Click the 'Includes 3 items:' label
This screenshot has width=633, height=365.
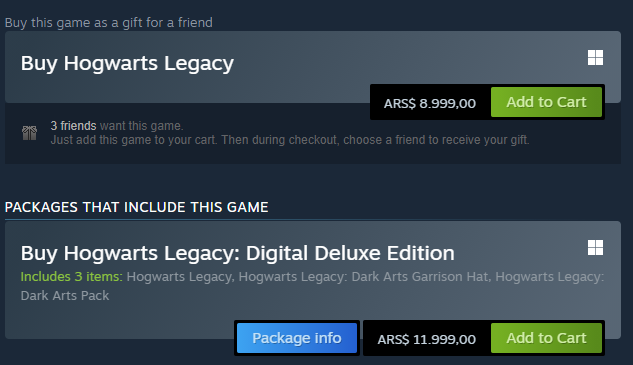click(71, 277)
